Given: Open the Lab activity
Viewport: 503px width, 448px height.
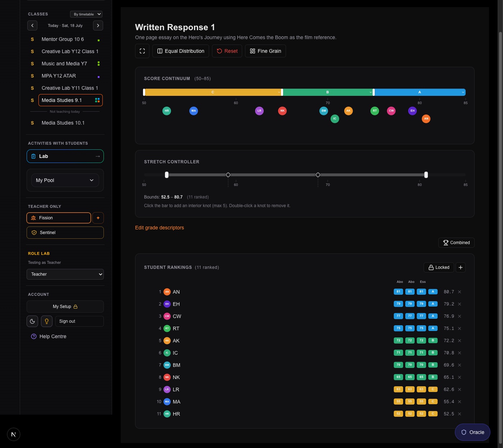Looking at the screenshot, I should coord(65,156).
